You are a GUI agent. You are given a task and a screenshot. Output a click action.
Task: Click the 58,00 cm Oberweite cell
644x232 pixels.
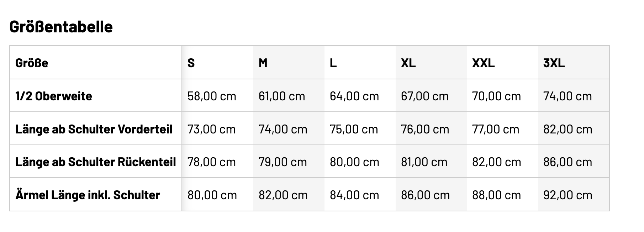(x=212, y=96)
